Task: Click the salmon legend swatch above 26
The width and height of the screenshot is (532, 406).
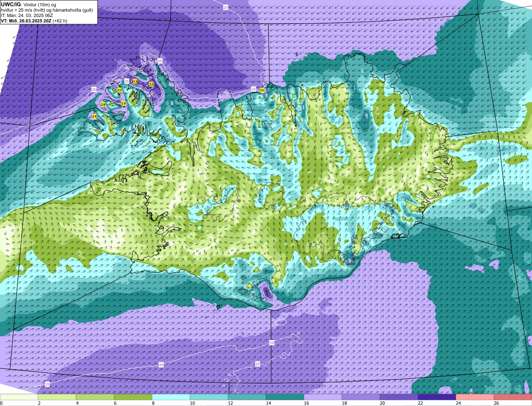Action: 513,397
